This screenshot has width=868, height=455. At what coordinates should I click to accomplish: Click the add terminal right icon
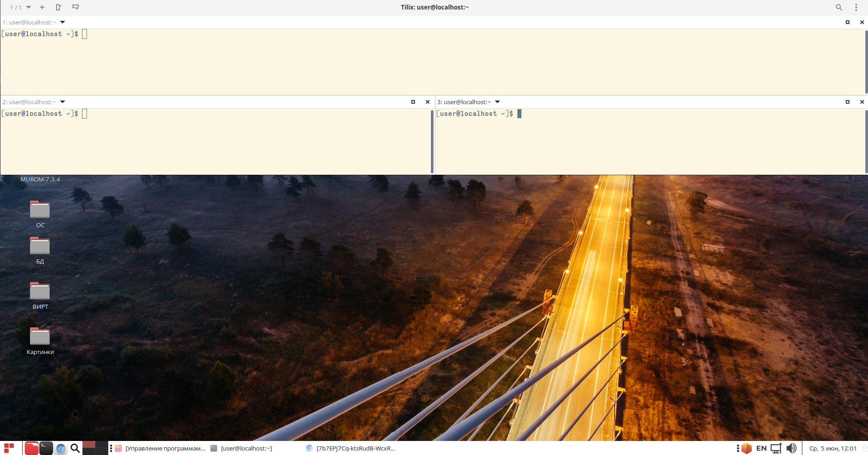[x=58, y=7]
